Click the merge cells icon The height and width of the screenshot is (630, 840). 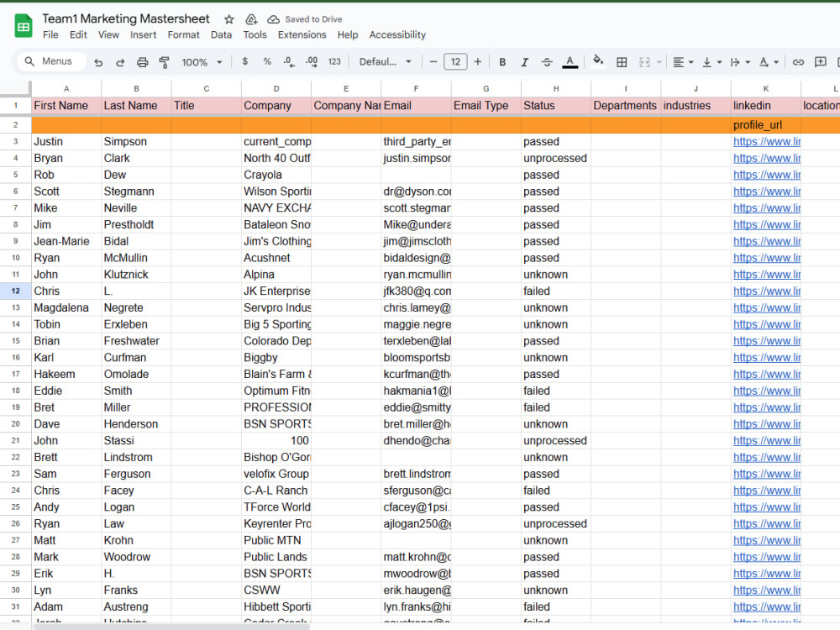[x=644, y=62]
